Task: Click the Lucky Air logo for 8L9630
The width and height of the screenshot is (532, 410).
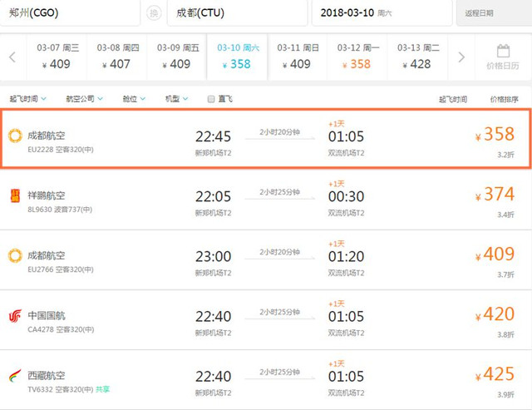Action: pyautogui.click(x=15, y=195)
